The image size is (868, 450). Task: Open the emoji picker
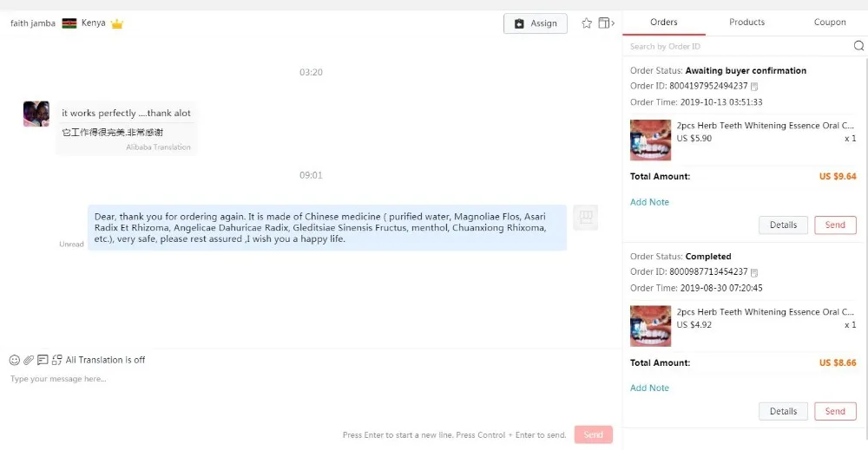[x=15, y=361]
